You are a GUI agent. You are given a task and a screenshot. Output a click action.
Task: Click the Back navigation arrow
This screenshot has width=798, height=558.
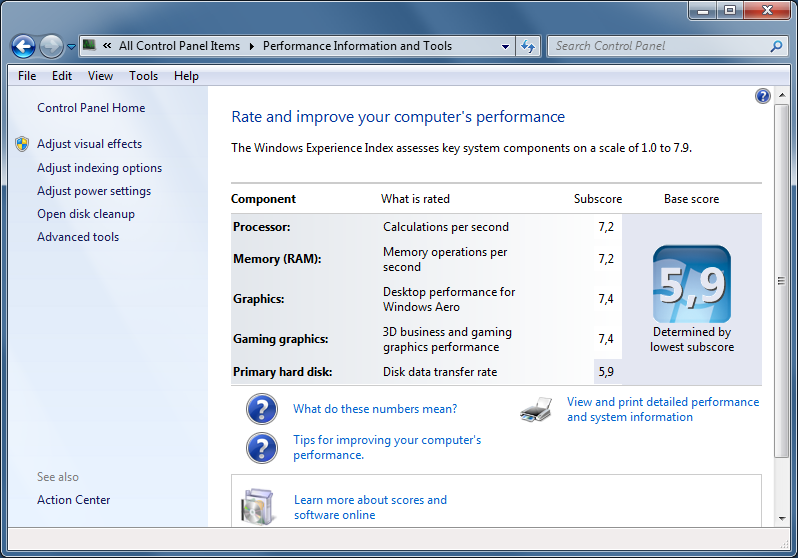pos(23,46)
